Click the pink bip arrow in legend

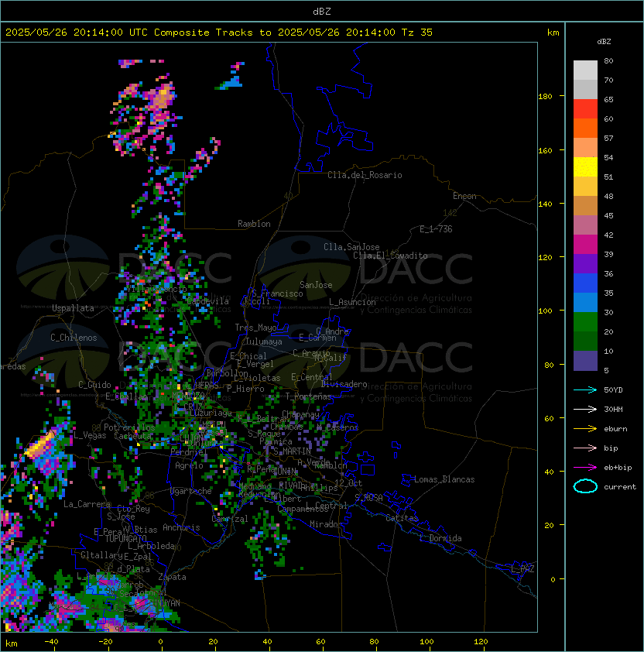[x=585, y=448]
